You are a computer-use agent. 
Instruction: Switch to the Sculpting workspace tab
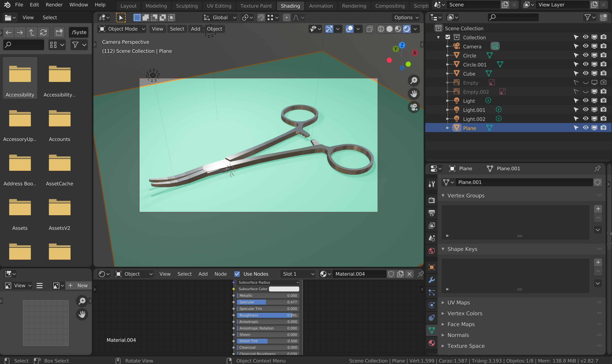(x=187, y=6)
